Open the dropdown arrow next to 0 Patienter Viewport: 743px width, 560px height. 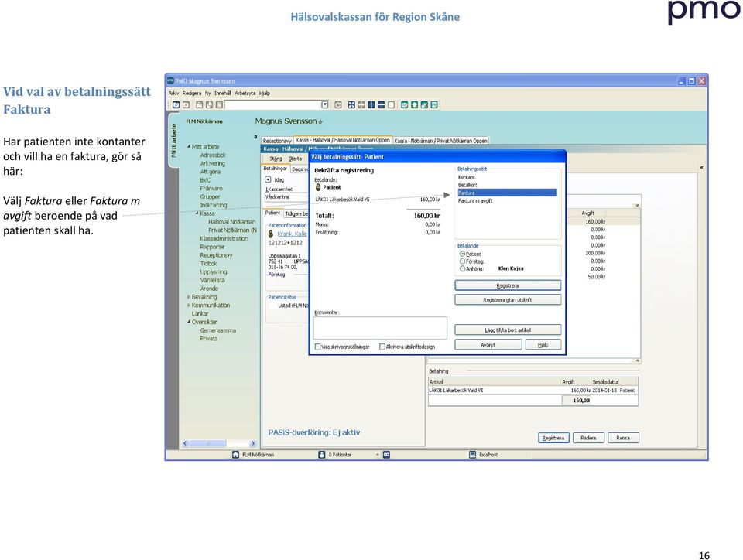tap(378, 455)
